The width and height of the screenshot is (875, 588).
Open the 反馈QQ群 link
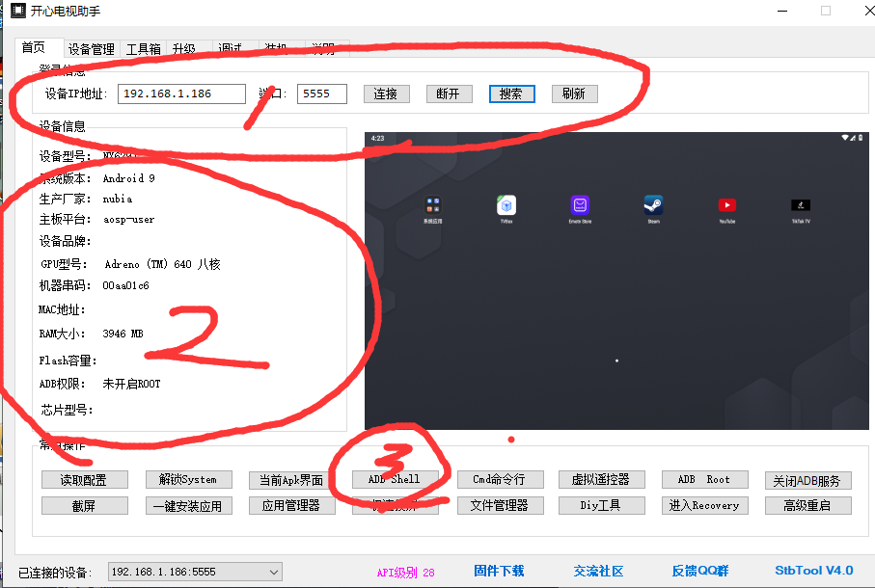click(699, 571)
